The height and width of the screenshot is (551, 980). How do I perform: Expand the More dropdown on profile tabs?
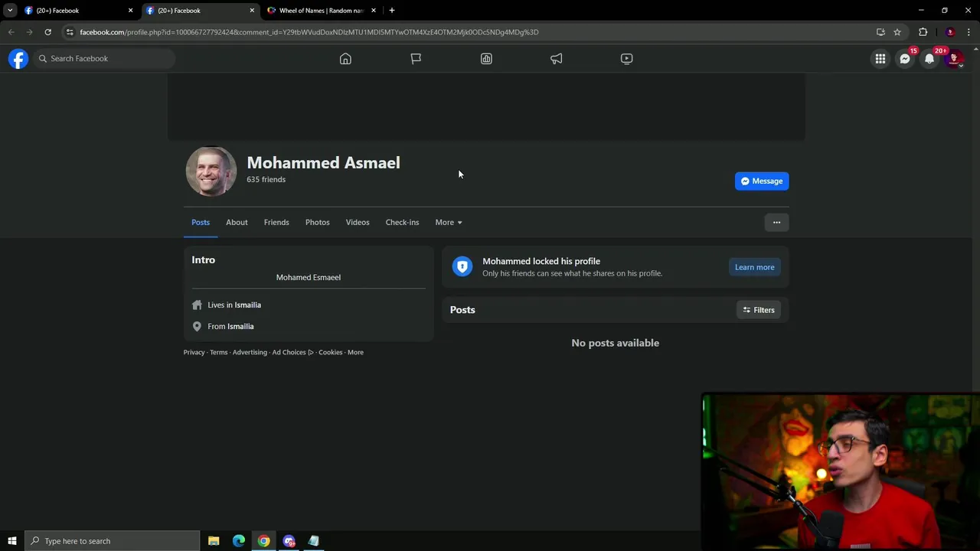point(449,222)
